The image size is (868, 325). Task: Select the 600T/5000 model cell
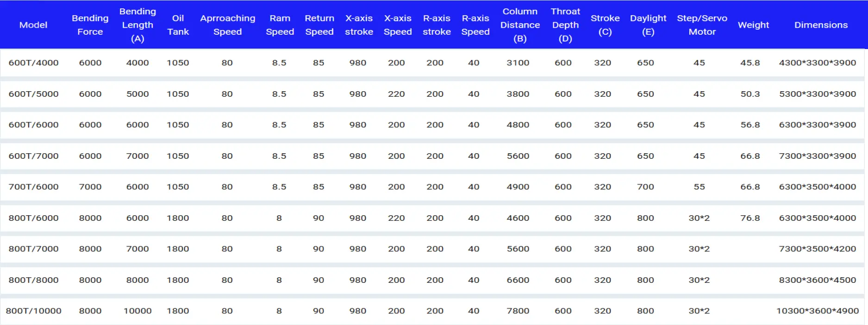point(34,94)
